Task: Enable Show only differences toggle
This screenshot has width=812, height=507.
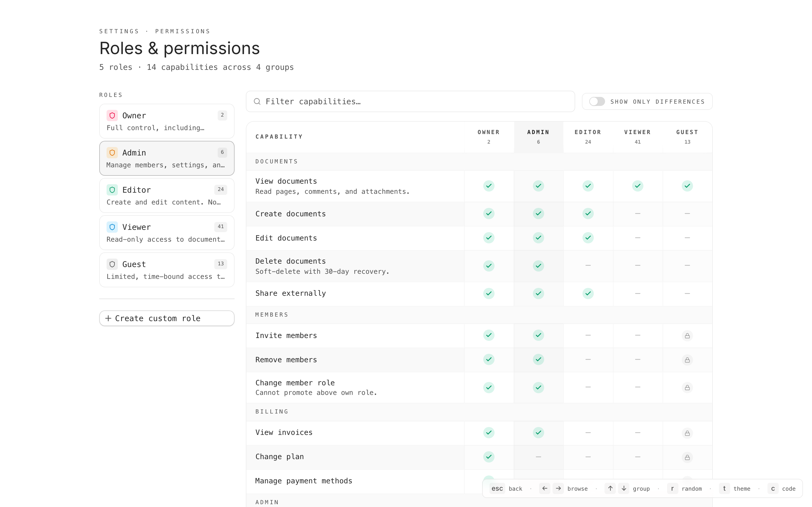Action: (597, 101)
